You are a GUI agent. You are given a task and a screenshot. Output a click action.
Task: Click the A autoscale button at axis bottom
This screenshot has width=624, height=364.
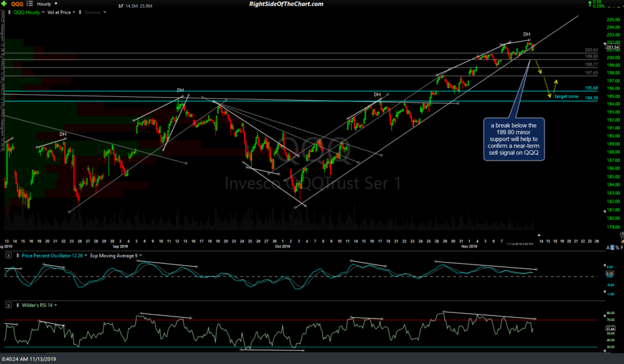pyautogui.click(x=608, y=248)
